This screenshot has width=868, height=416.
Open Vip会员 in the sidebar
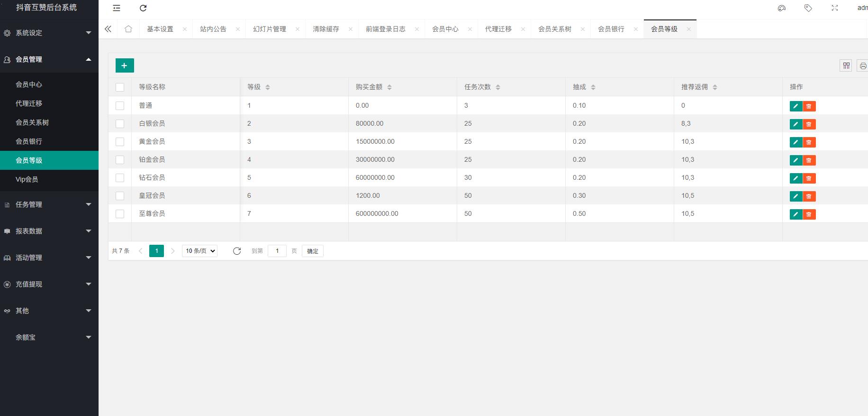[27, 179]
